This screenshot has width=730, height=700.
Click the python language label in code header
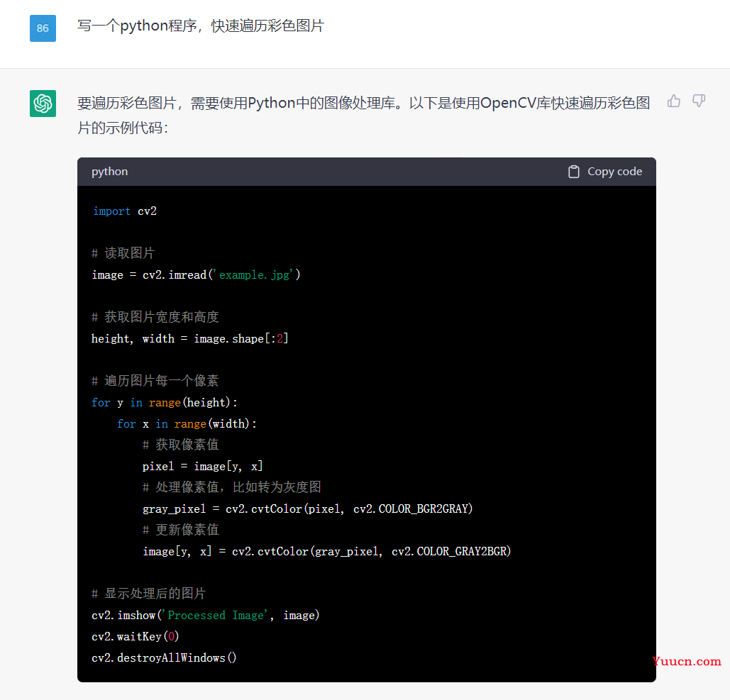109,172
